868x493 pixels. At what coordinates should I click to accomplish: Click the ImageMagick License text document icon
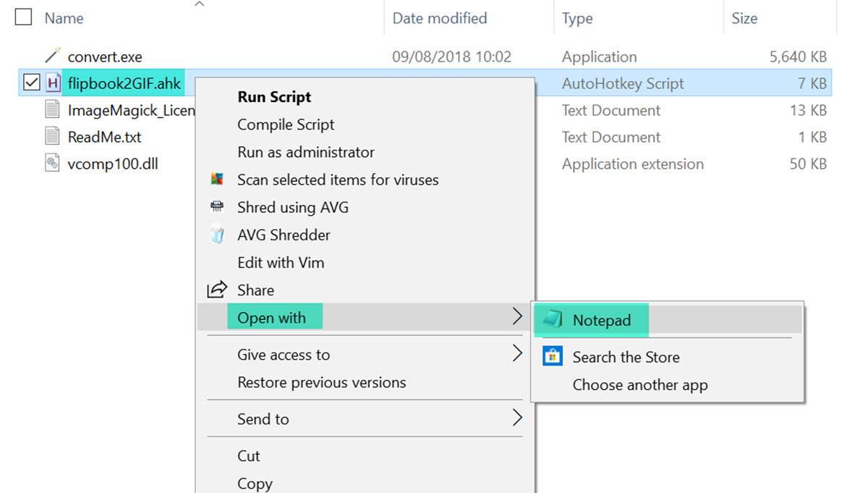(x=52, y=110)
